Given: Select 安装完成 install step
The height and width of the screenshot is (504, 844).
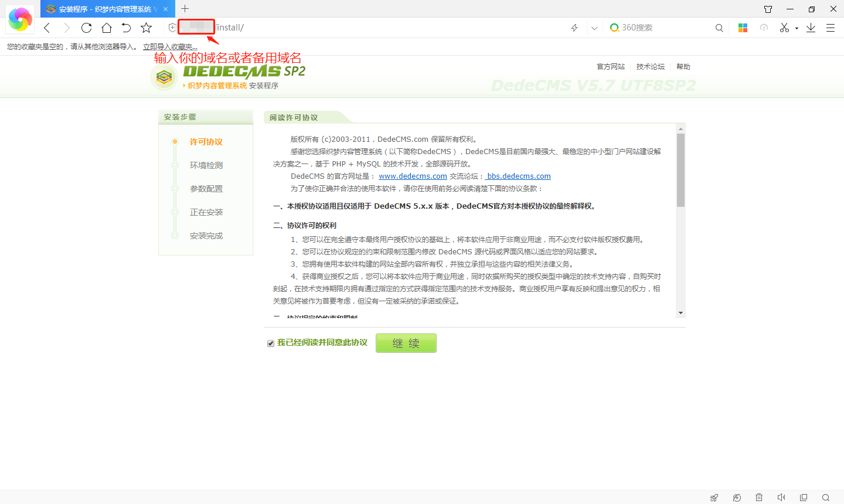Looking at the screenshot, I should [x=206, y=236].
